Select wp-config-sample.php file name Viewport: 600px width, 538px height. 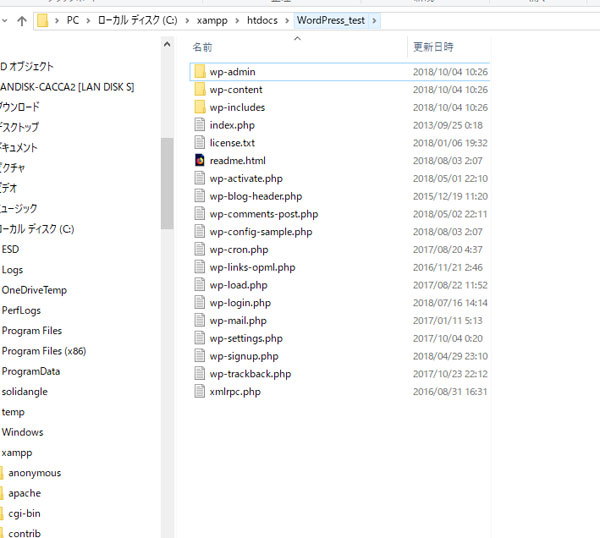[x=261, y=232]
